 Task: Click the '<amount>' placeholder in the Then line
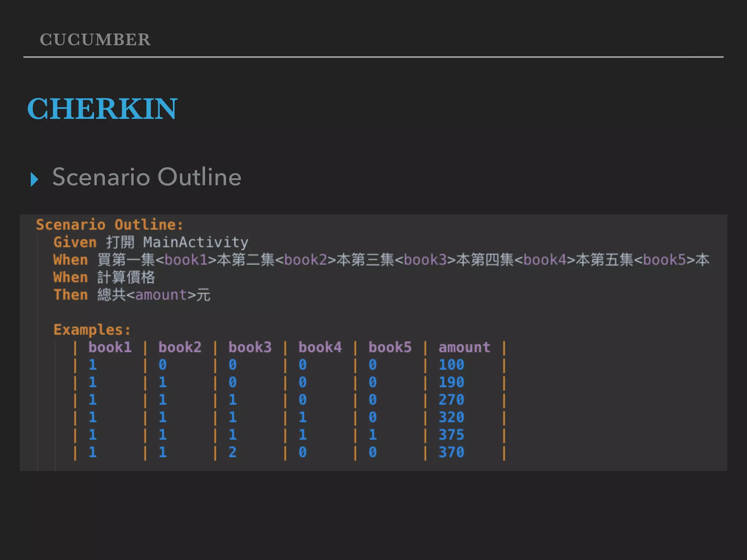(161, 295)
